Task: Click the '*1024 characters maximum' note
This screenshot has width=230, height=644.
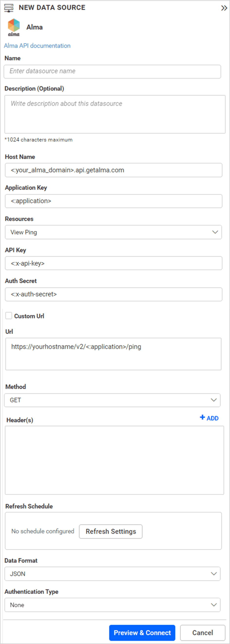Action: point(39,140)
